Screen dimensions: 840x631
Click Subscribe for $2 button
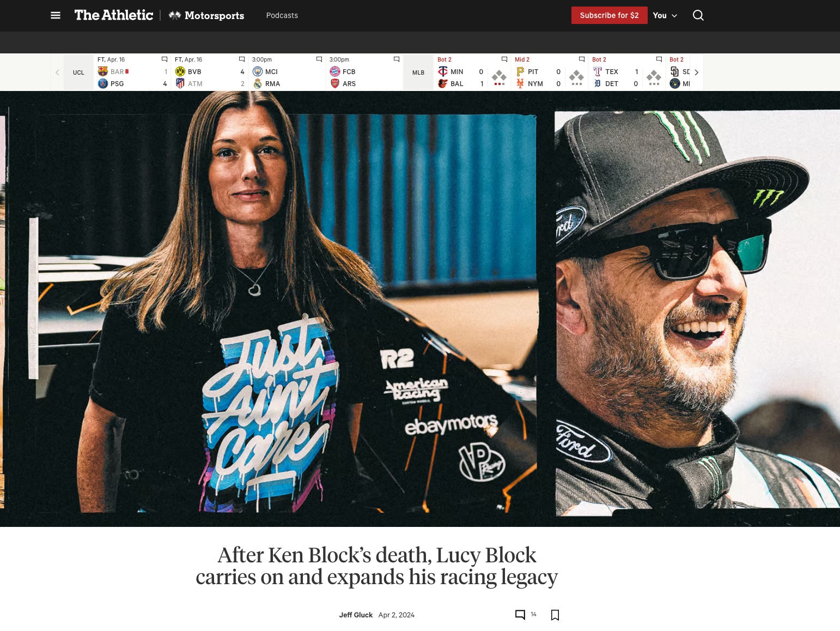point(609,15)
